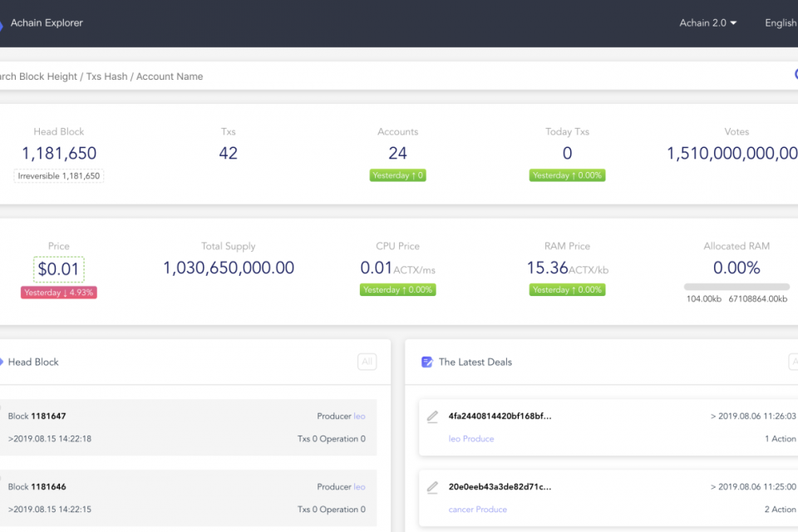The image size is (798, 532).
Task: Open transaction 4fa2440814420bf168bf...
Action: [500, 416]
